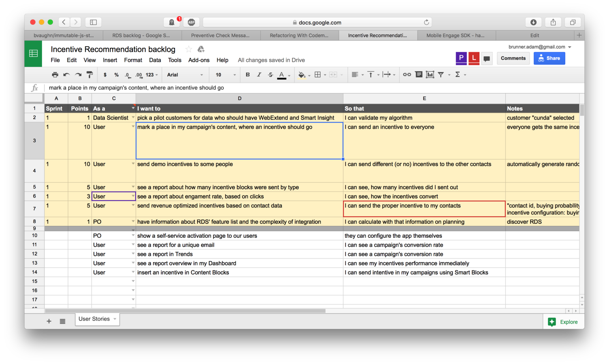Click collaborator avatar L
The width and height of the screenshot is (609, 364).
[x=474, y=58]
